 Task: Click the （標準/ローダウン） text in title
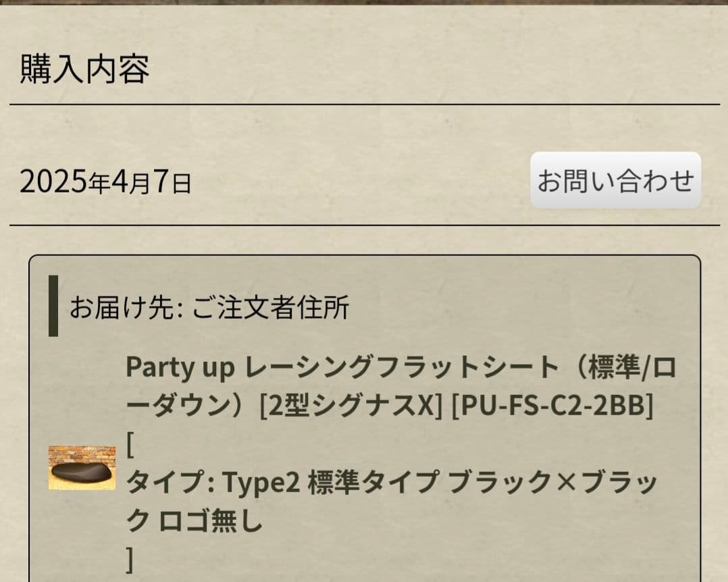pyautogui.click(x=621, y=368)
